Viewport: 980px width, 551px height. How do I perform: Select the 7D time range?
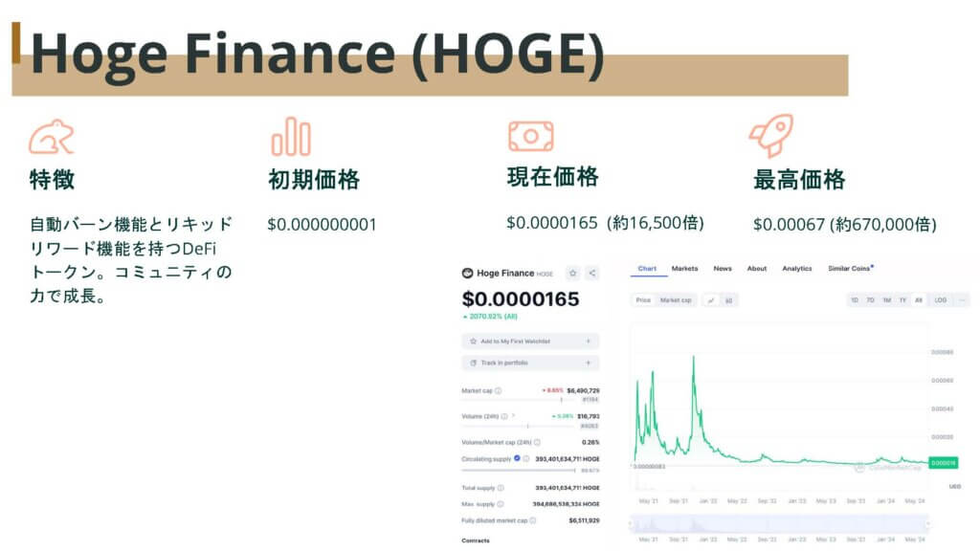click(870, 300)
